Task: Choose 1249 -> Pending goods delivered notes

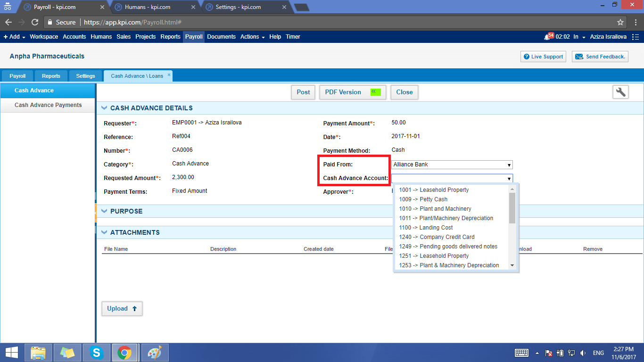Action: click(x=452, y=247)
